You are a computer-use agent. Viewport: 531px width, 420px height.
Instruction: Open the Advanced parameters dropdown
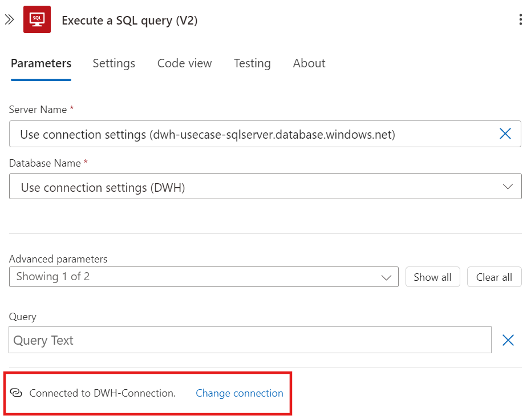(x=204, y=277)
